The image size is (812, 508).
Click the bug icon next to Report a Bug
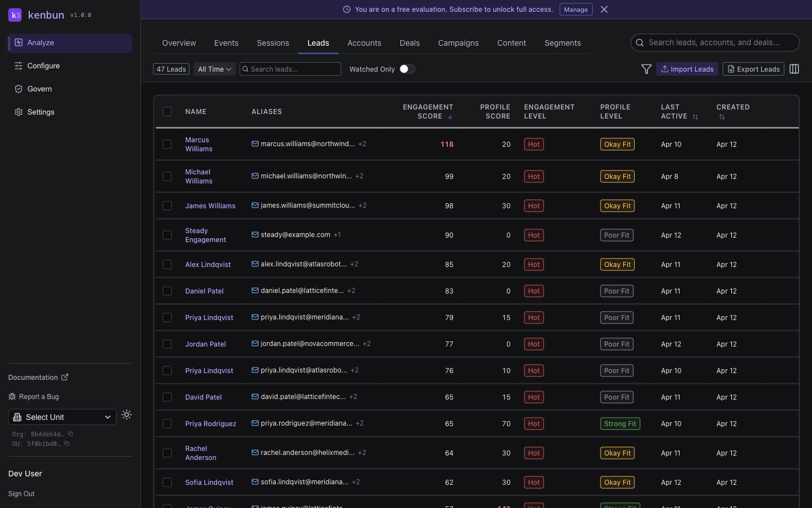point(12,397)
